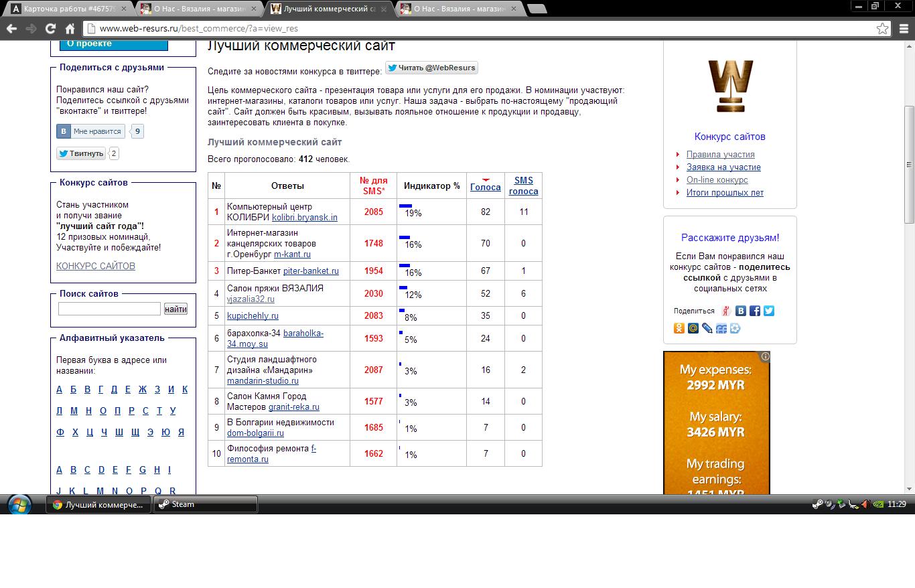Select Cyrillic letter Ф in alphabet index

tap(60, 432)
